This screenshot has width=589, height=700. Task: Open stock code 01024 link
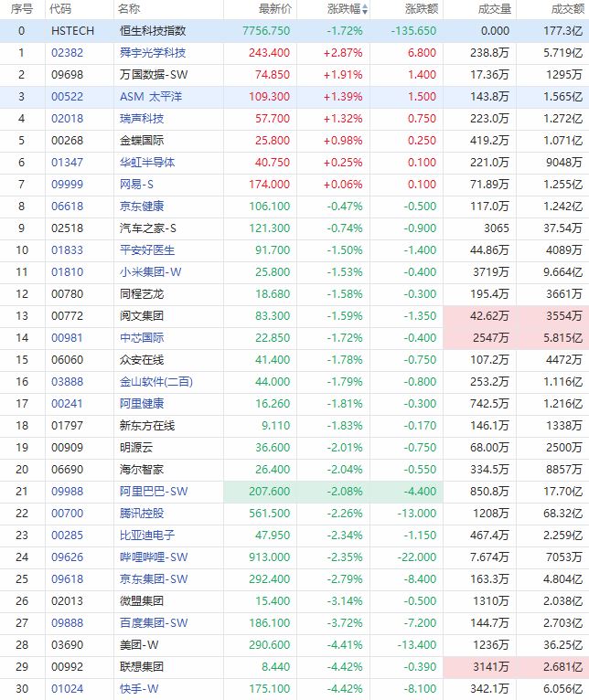point(67,688)
